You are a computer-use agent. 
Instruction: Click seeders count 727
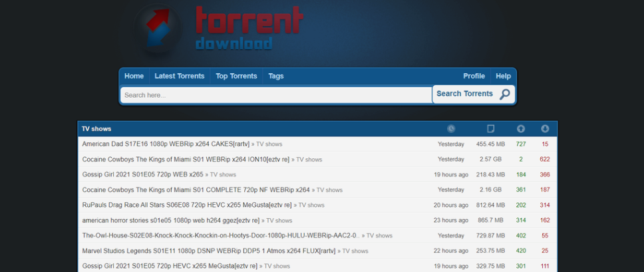pos(521,144)
